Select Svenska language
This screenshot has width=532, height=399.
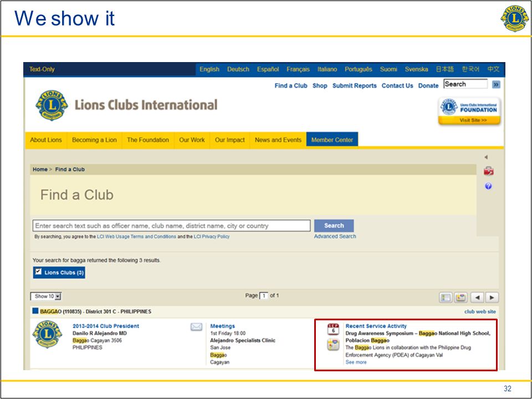pos(416,69)
